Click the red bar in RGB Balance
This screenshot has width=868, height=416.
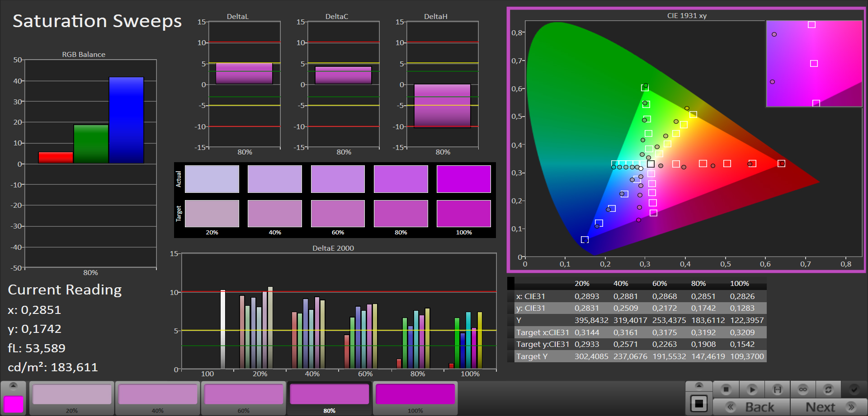[56, 158]
